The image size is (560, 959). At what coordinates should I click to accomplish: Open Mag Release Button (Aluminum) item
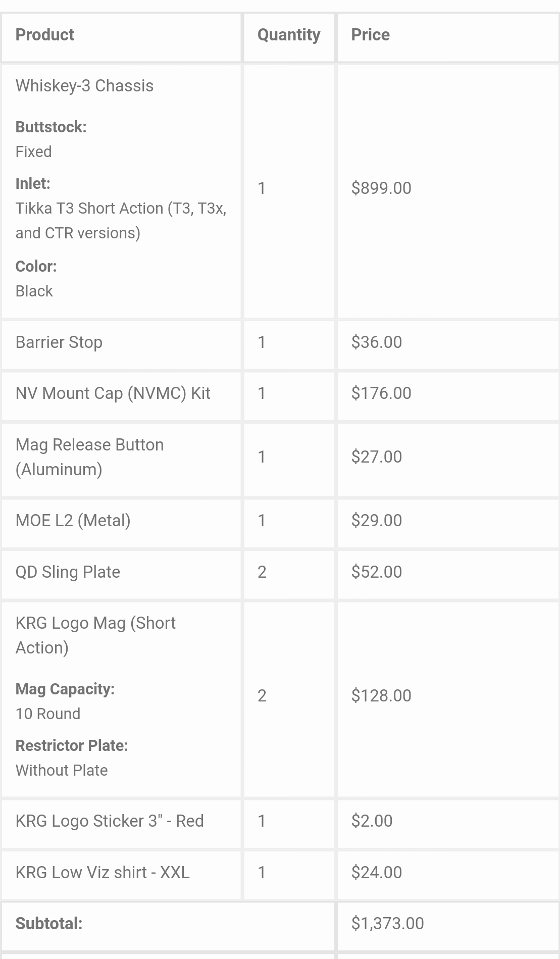point(89,457)
